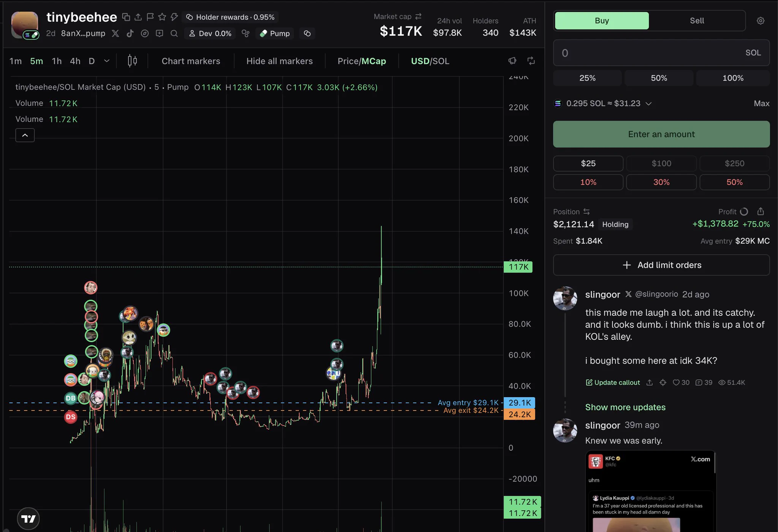778x532 pixels.
Task: Select the 1m timeframe
Action: tap(16, 61)
